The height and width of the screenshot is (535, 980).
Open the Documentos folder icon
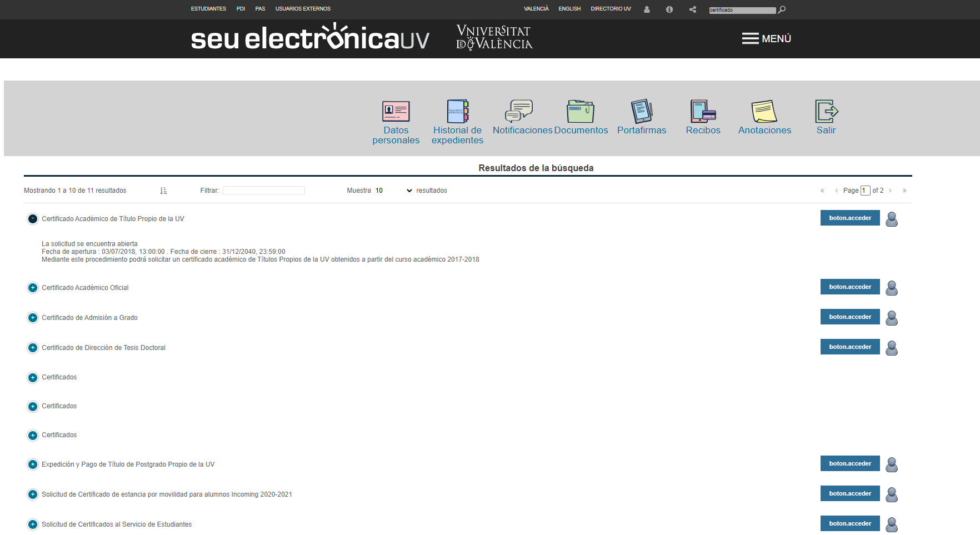(581, 112)
